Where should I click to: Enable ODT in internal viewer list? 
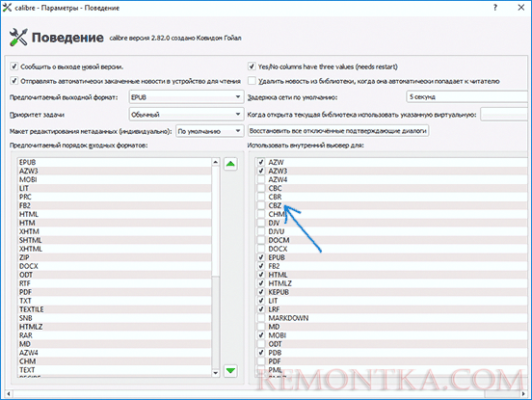261,344
